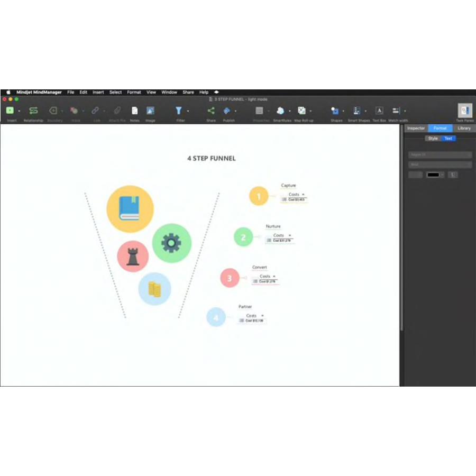476x476 pixels.
Task: Open the View menu
Action: pos(151,92)
